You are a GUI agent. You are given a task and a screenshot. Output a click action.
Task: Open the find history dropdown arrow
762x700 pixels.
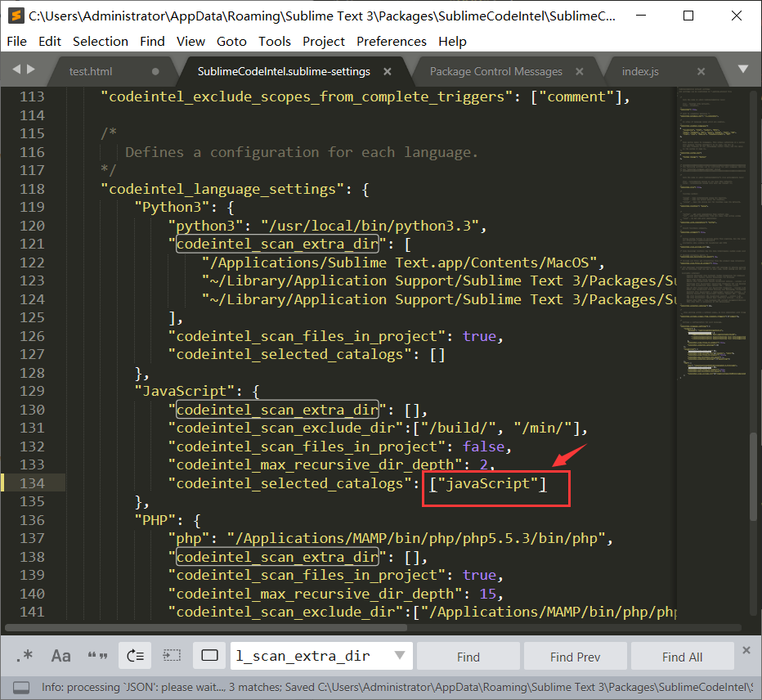[x=400, y=655]
